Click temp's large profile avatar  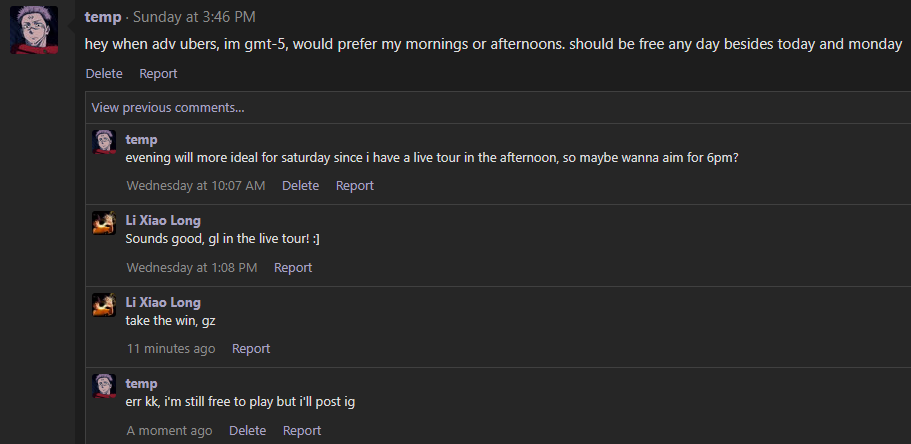(33, 30)
